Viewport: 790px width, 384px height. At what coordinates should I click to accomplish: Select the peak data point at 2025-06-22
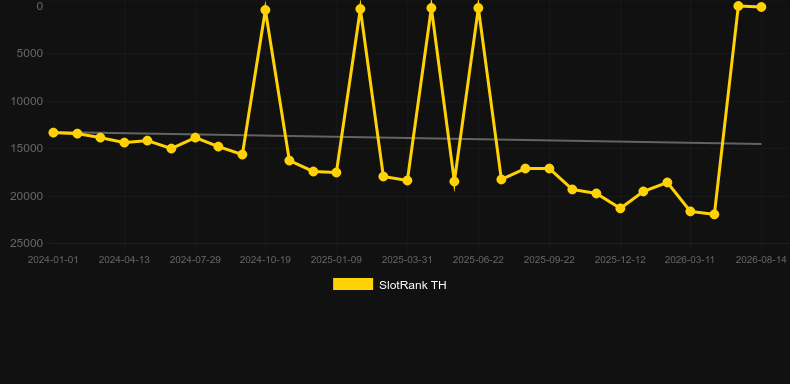click(478, 8)
